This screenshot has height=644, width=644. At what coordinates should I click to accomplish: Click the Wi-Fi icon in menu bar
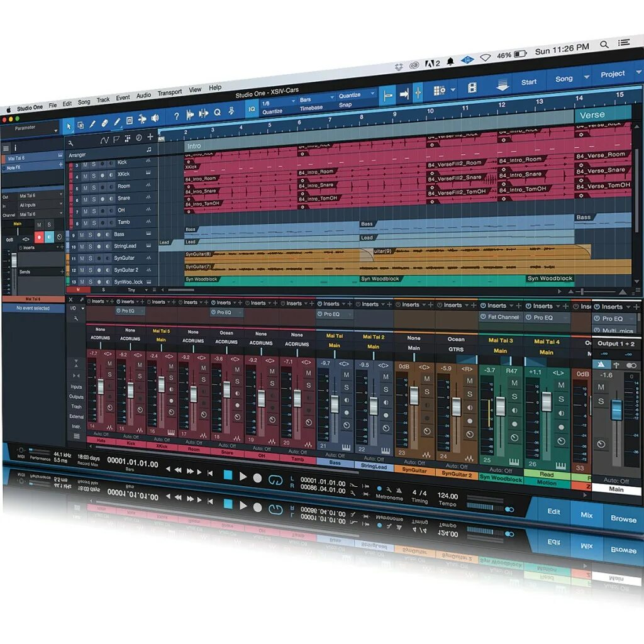[x=485, y=57]
